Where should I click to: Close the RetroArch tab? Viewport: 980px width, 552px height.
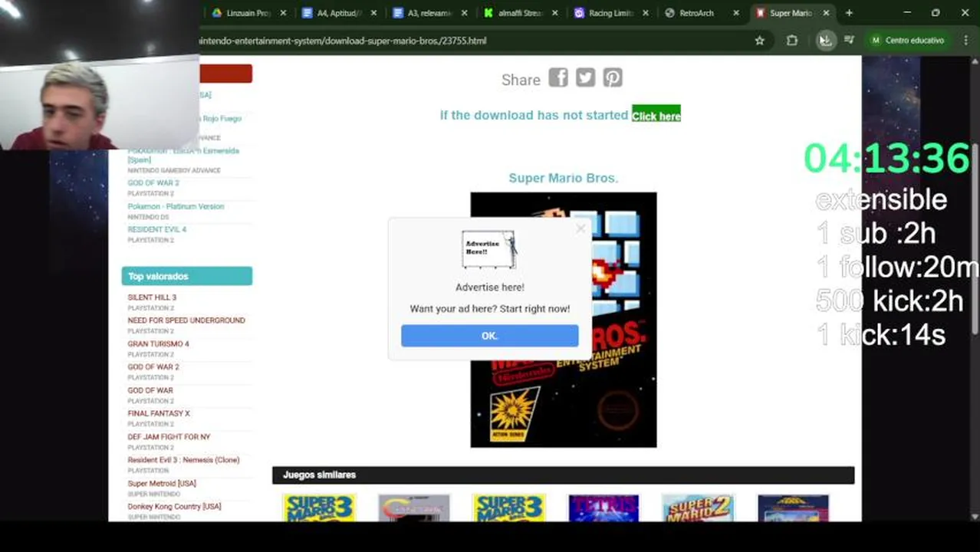pyautogui.click(x=736, y=13)
